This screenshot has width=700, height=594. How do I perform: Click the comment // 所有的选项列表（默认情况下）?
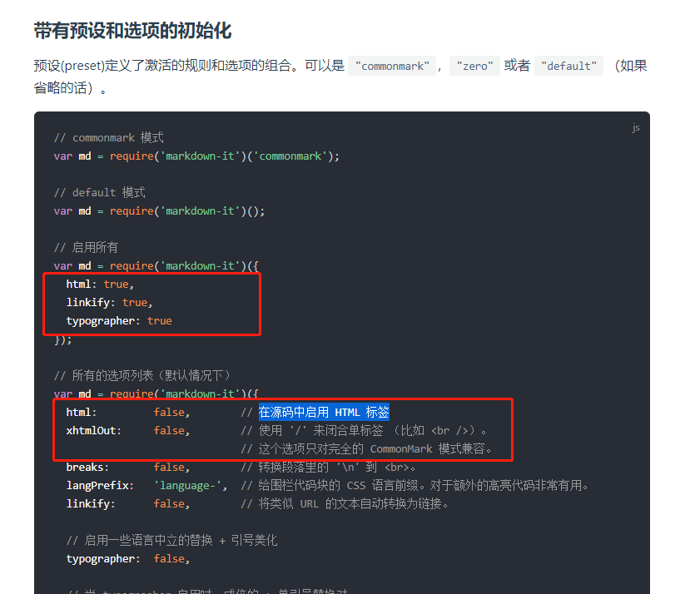click(x=142, y=375)
